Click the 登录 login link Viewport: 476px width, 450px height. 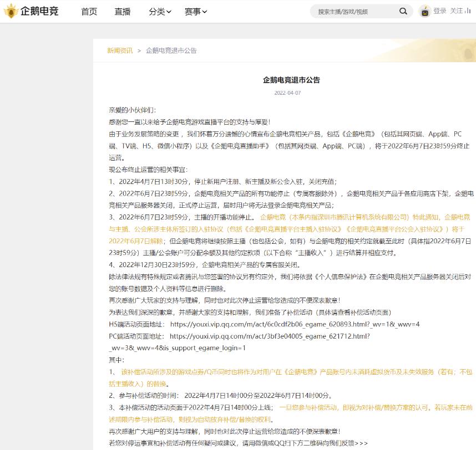tap(440, 11)
